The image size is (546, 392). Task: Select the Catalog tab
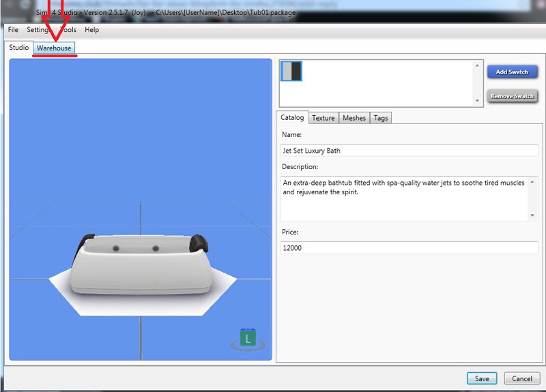[292, 118]
